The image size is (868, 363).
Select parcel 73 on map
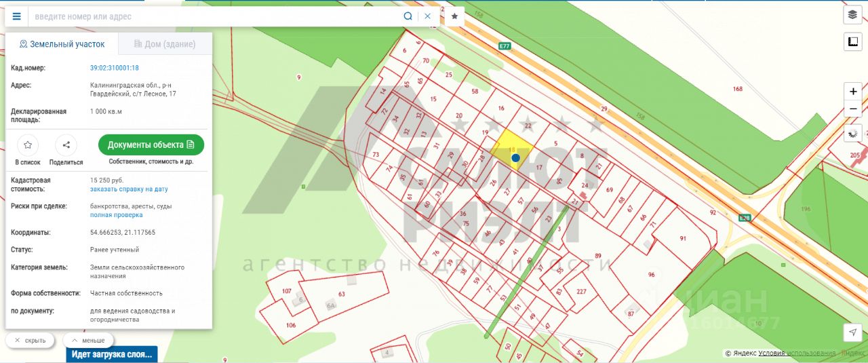point(376,155)
